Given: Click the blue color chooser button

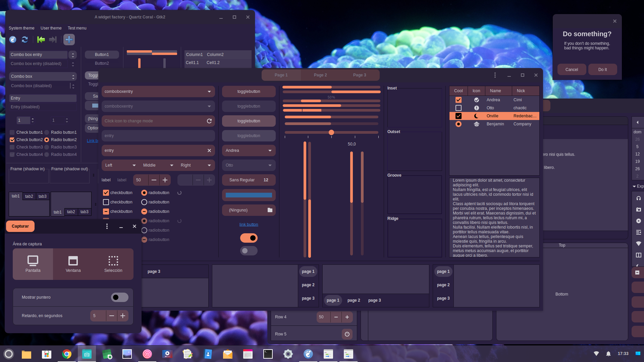Looking at the screenshot, I should [x=249, y=195].
